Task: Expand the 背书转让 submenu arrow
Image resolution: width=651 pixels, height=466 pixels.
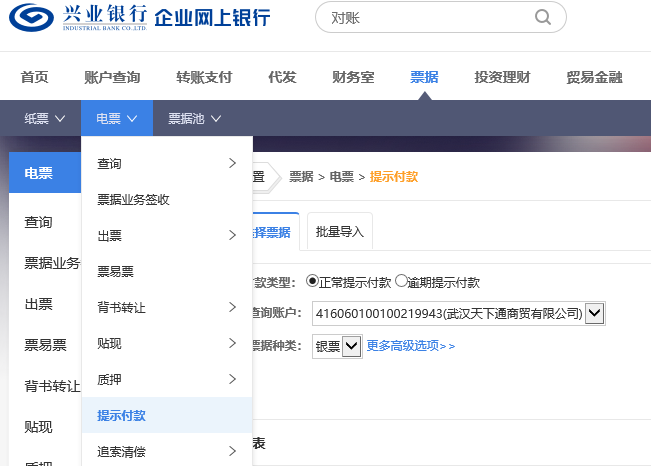Action: click(232, 307)
